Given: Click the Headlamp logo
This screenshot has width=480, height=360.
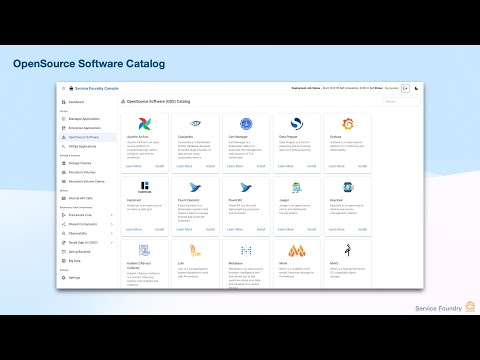Looking at the screenshot, I should click(x=145, y=187).
